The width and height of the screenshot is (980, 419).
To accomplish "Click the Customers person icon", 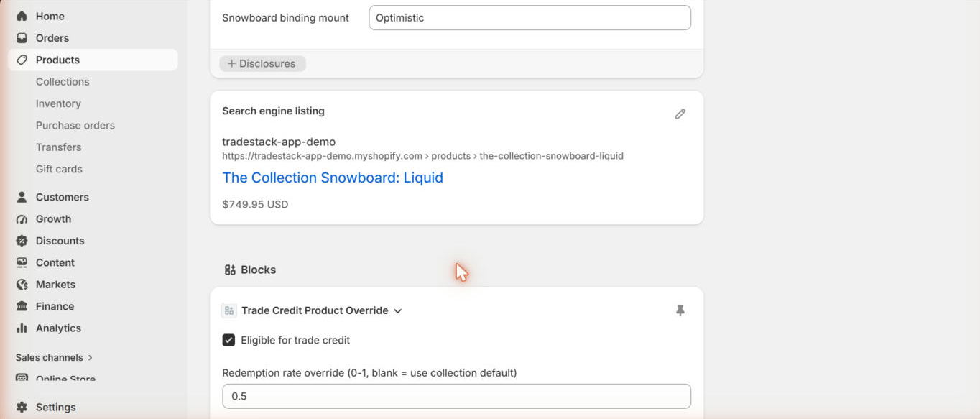I will 22,197.
